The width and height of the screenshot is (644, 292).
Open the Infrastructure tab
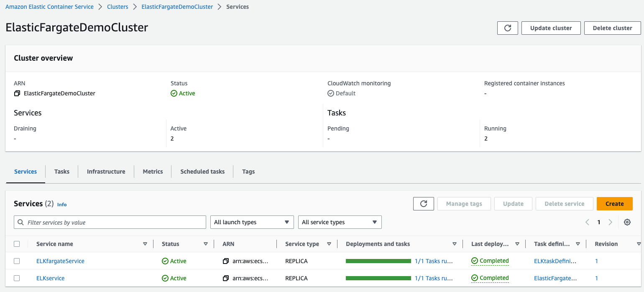[x=106, y=172]
